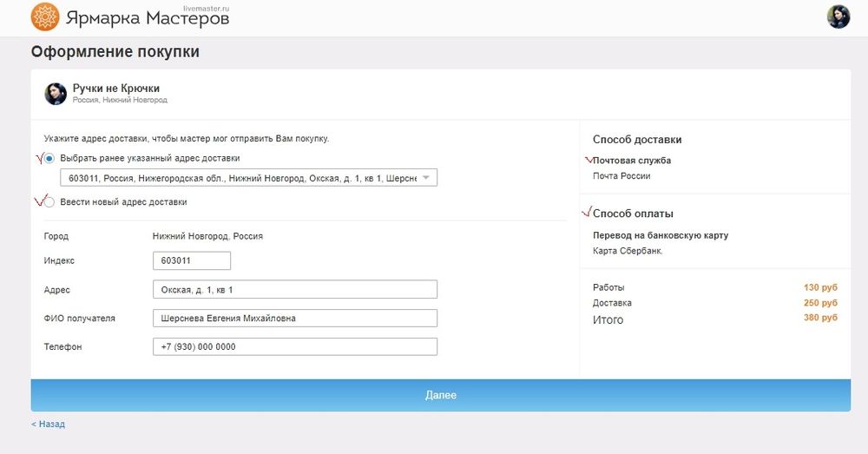Open the Ручки не Крючки shop name
868x454 pixels.
[x=116, y=89]
